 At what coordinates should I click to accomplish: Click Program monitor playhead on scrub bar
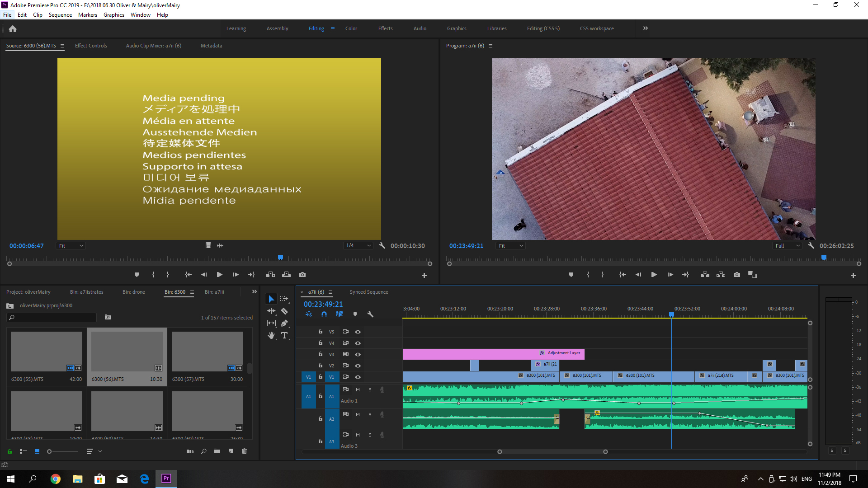824,258
